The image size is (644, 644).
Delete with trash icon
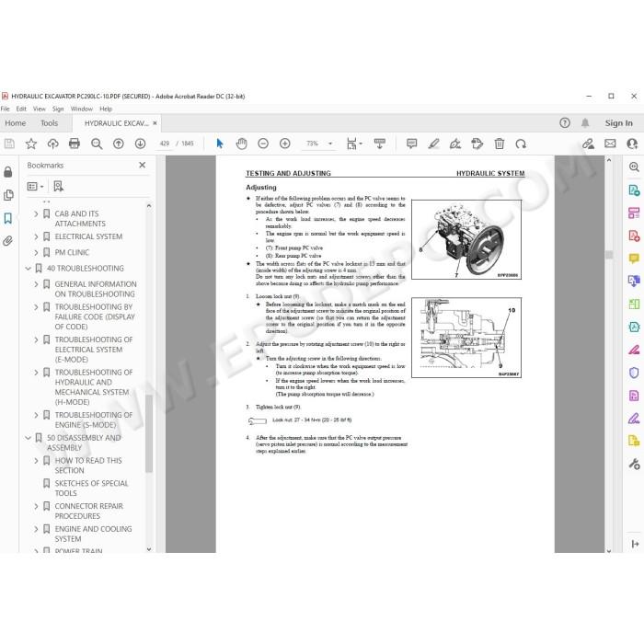point(499,144)
